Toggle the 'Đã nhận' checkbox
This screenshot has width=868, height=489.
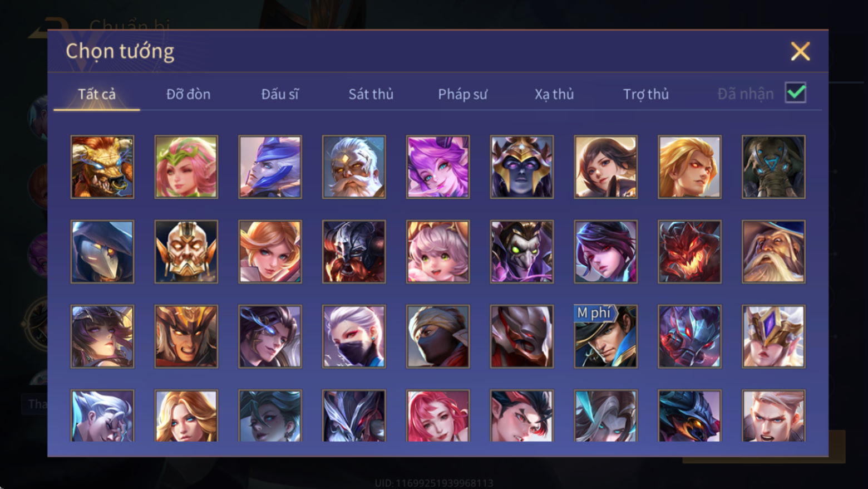pyautogui.click(x=796, y=92)
